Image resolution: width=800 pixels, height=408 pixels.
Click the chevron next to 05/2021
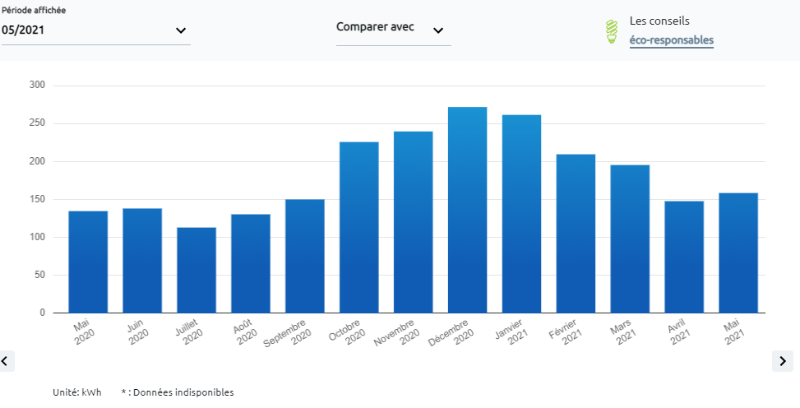point(181,30)
